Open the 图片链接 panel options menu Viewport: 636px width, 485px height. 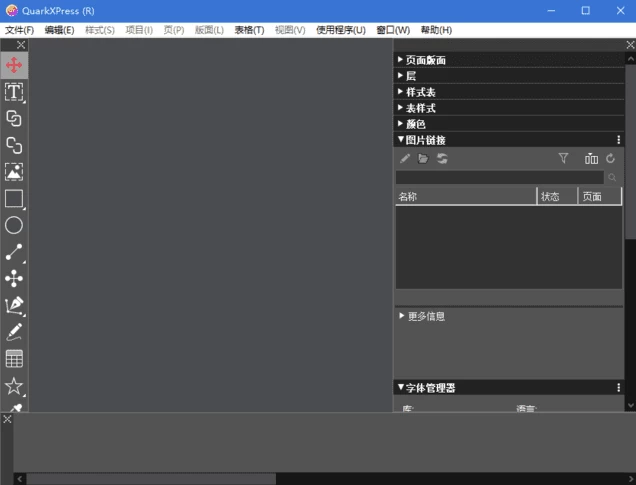pyautogui.click(x=618, y=140)
